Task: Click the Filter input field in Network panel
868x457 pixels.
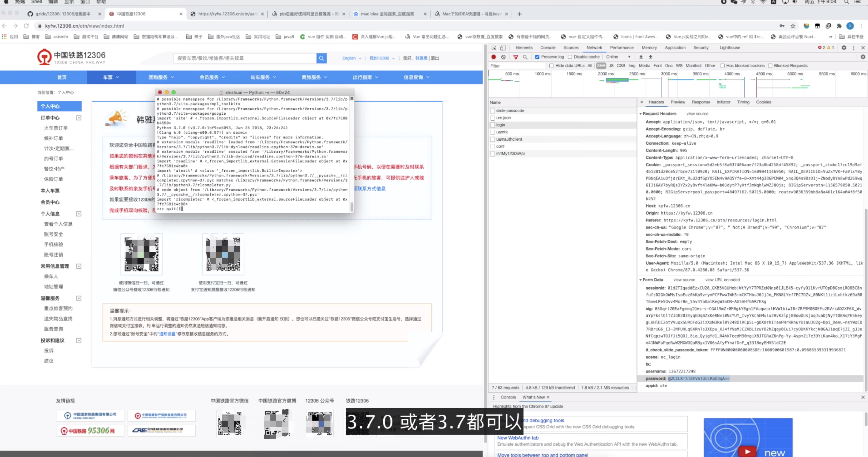Action: click(517, 66)
